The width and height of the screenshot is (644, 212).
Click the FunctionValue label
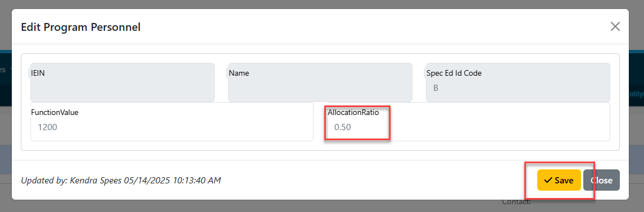pos(55,112)
